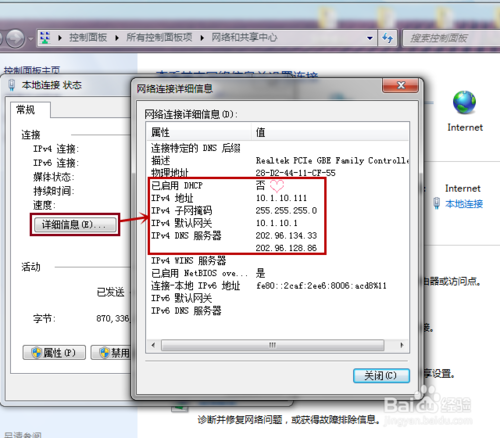Select default gateway value 10.1.10.1
This screenshot has height=438, width=500.
(x=277, y=223)
